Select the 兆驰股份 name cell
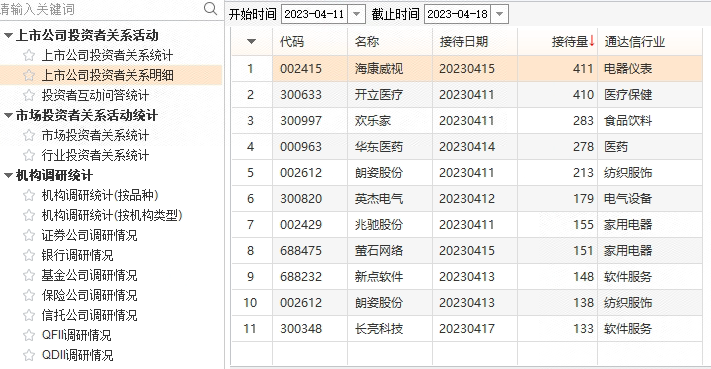711x369 pixels. click(390, 224)
